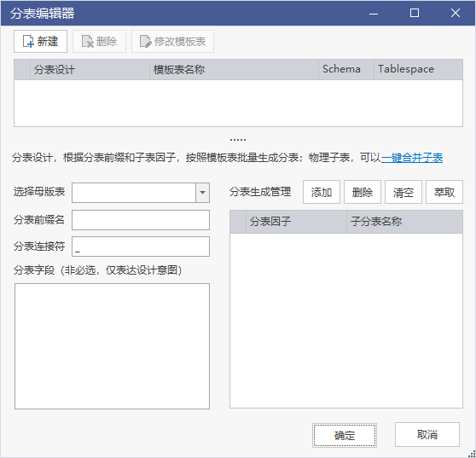Focus the 分表前缀名 input field
This screenshot has height=458, width=476.
(x=141, y=220)
